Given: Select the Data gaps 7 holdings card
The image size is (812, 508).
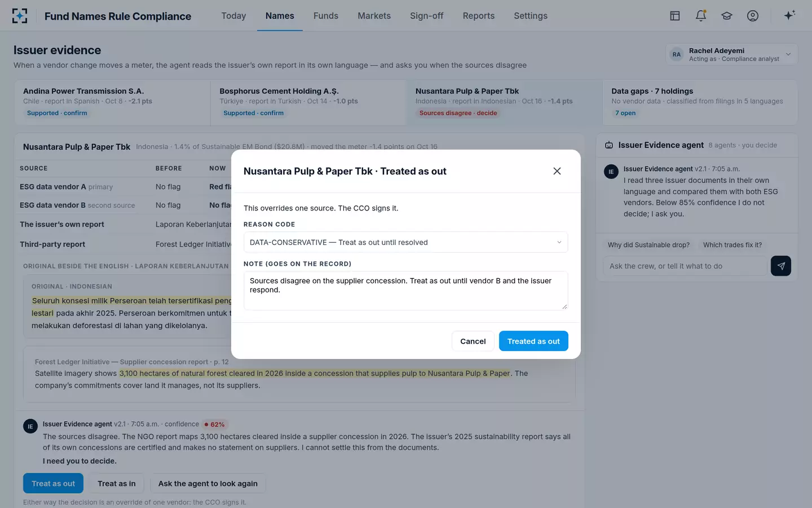Looking at the screenshot, I should (x=700, y=102).
